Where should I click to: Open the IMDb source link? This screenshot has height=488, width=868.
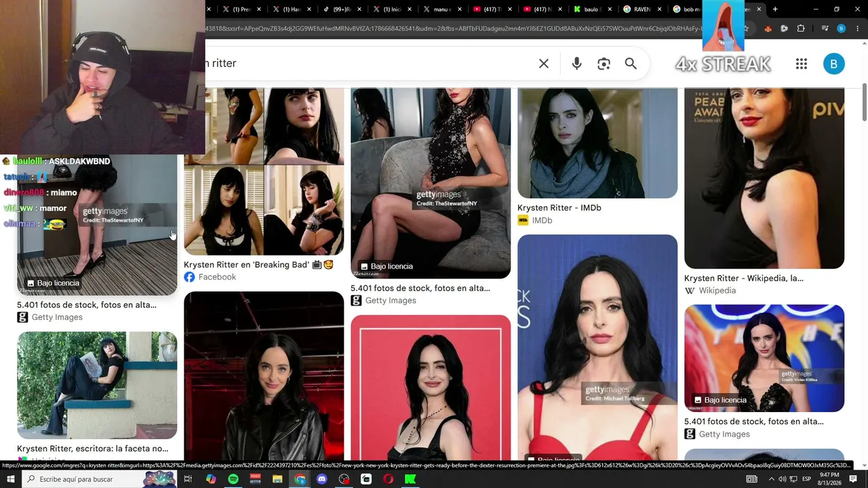535,220
